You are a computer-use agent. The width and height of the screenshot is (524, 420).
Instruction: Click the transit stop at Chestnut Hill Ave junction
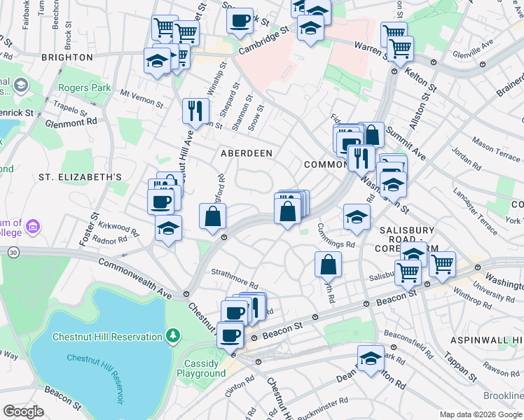(186, 294)
